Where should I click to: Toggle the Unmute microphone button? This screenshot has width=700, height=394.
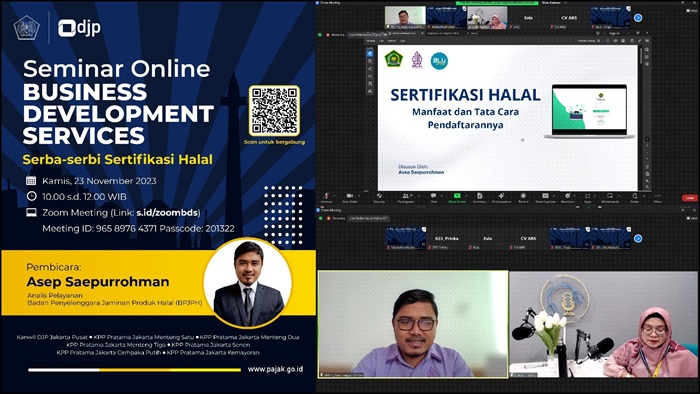point(326,195)
